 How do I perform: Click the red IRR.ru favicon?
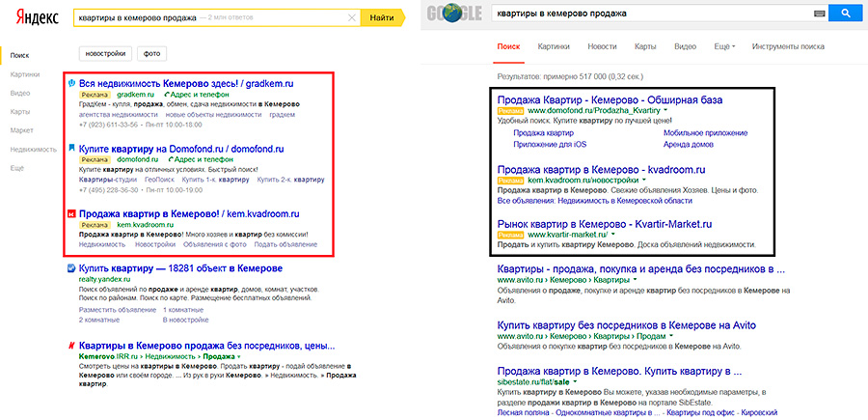[71, 345]
